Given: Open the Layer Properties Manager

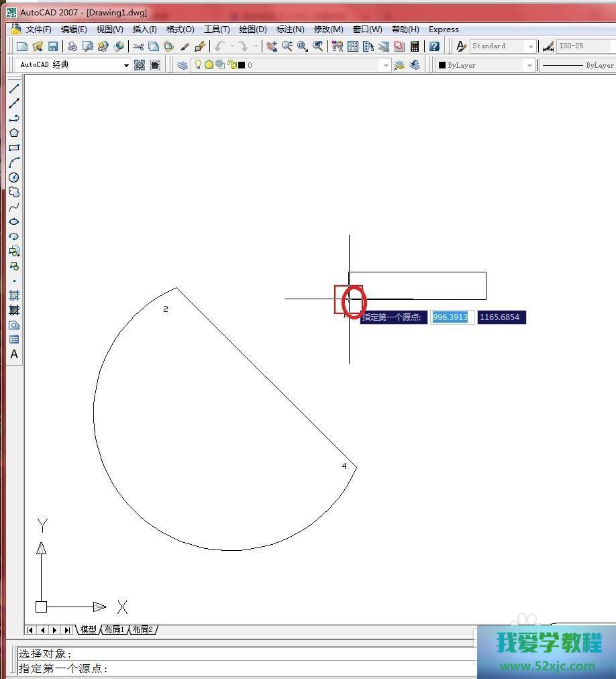Looking at the screenshot, I should (x=183, y=65).
